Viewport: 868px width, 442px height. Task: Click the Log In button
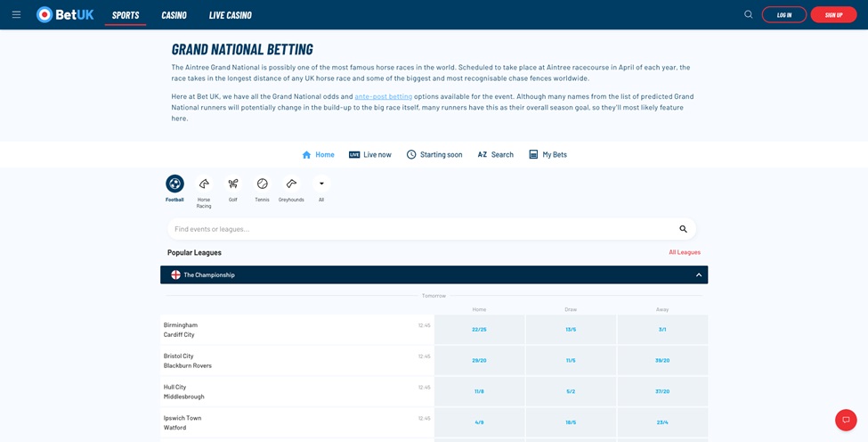coord(783,15)
